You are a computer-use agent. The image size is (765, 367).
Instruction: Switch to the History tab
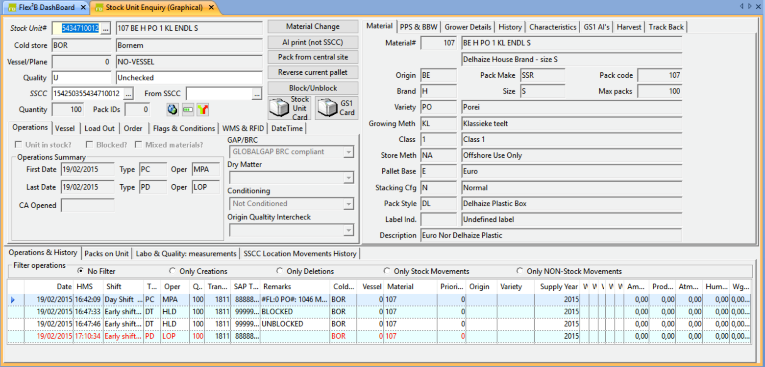pyautogui.click(x=510, y=27)
